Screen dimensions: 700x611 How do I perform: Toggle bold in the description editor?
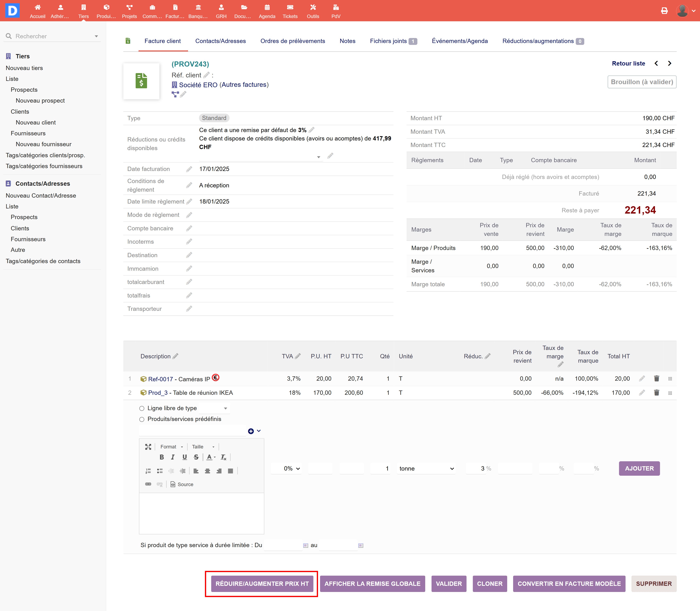(x=162, y=457)
